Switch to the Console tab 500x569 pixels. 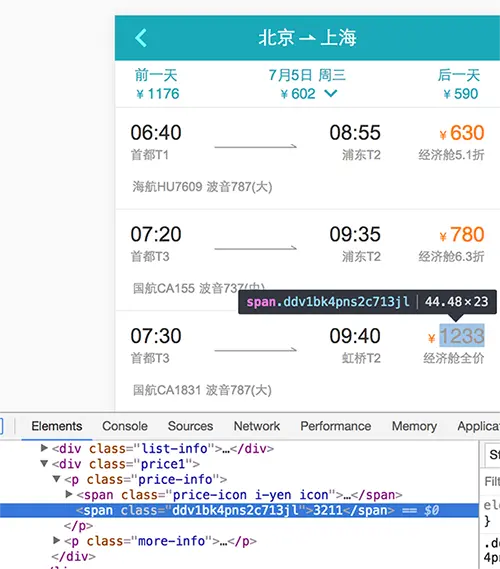[x=125, y=426]
